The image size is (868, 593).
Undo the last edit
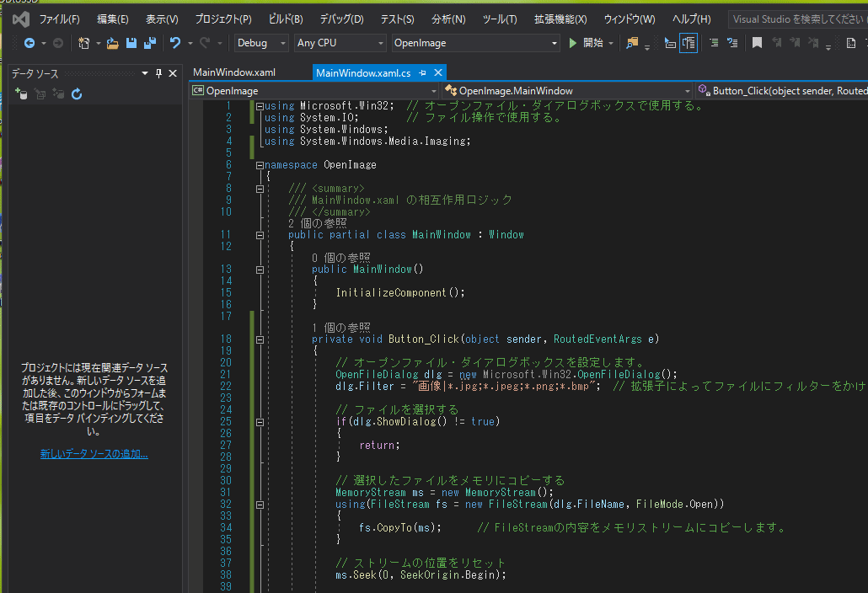(175, 43)
